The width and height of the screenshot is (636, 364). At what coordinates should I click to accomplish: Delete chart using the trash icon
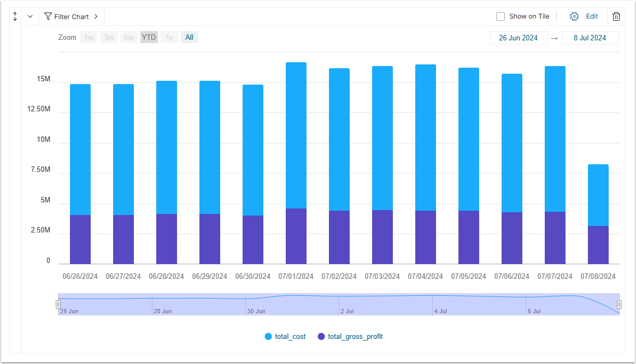click(616, 16)
